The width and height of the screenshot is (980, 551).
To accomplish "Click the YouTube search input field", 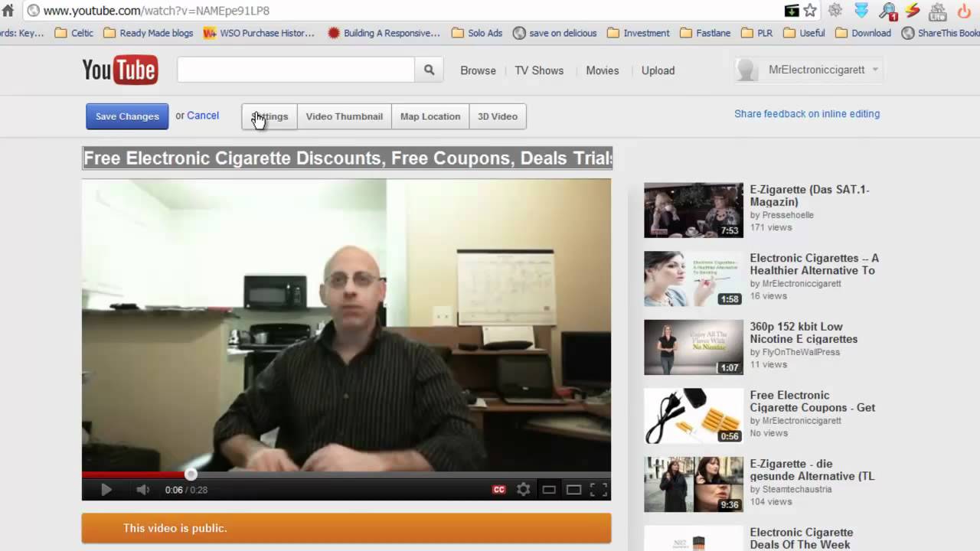I will click(x=296, y=70).
